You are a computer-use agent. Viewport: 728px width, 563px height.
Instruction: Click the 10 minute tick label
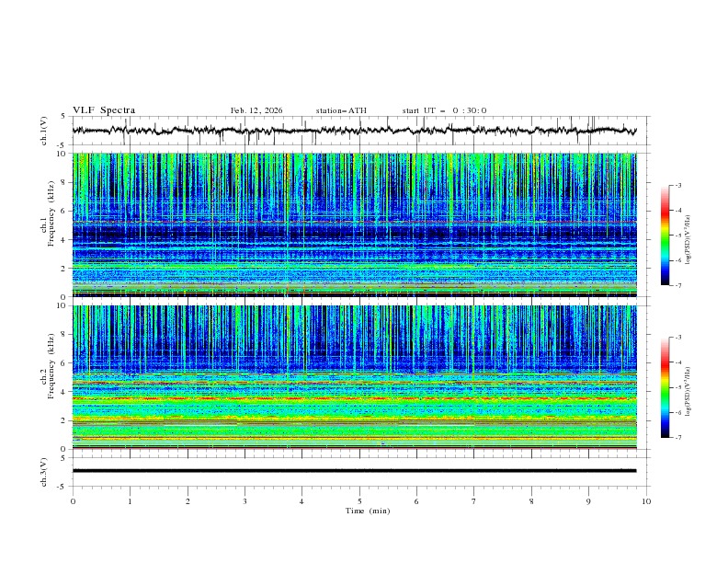click(646, 501)
